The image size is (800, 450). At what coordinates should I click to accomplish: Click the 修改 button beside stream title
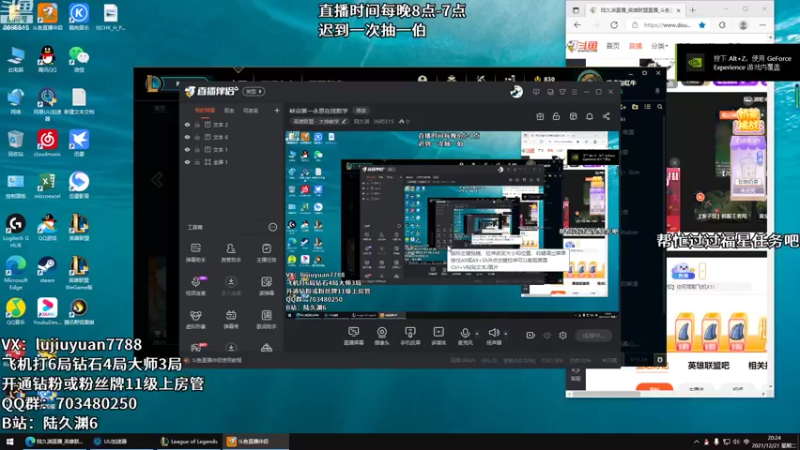(361, 111)
